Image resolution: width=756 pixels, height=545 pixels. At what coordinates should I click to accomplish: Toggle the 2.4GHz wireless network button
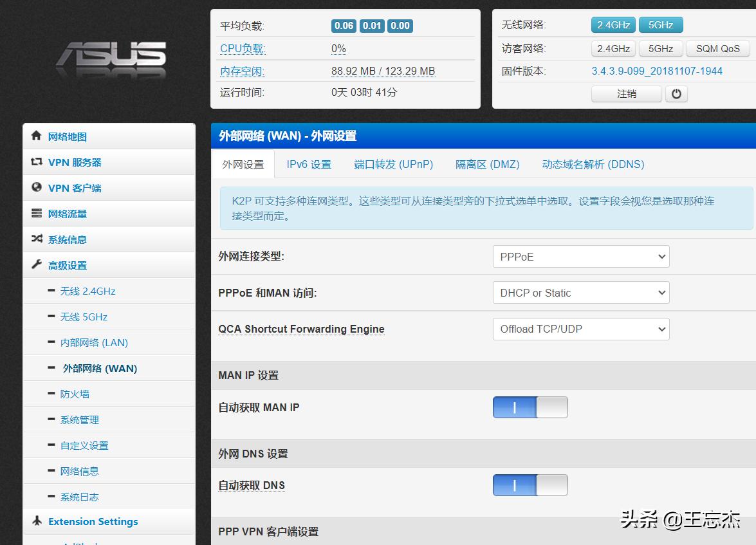pos(613,24)
